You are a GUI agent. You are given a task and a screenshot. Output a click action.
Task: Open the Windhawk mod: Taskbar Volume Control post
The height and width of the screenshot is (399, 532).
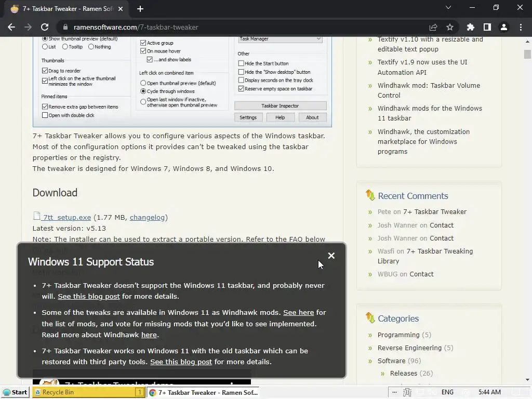[x=429, y=90]
